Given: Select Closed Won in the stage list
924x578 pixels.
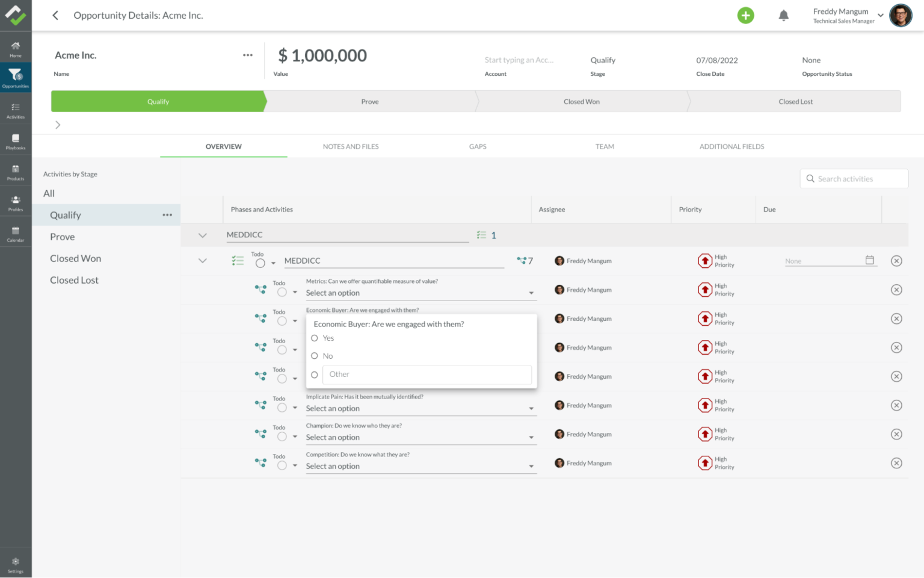Looking at the screenshot, I should click(x=76, y=258).
